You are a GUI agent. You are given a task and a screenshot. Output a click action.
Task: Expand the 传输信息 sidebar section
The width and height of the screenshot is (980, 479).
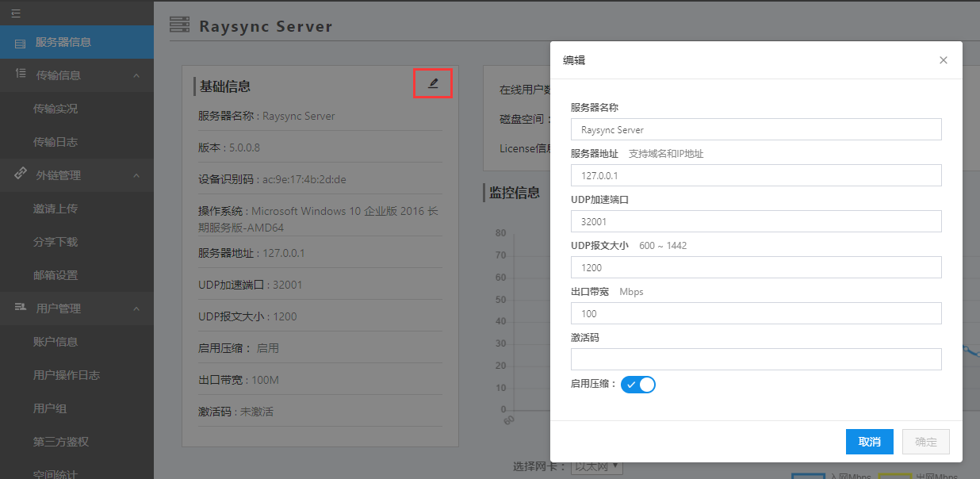[77, 75]
